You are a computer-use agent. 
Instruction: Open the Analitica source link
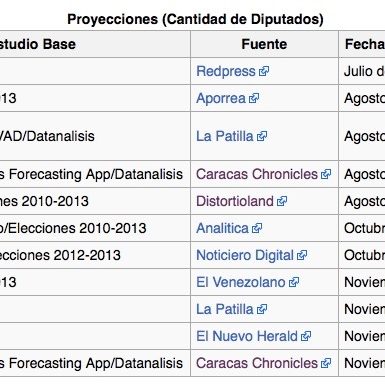(x=222, y=228)
